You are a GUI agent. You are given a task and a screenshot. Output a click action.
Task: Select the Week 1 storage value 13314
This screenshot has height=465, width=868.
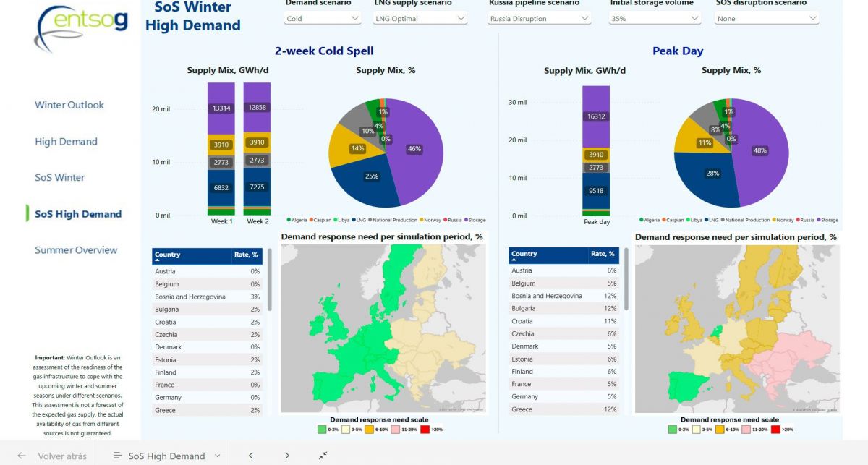[221, 108]
